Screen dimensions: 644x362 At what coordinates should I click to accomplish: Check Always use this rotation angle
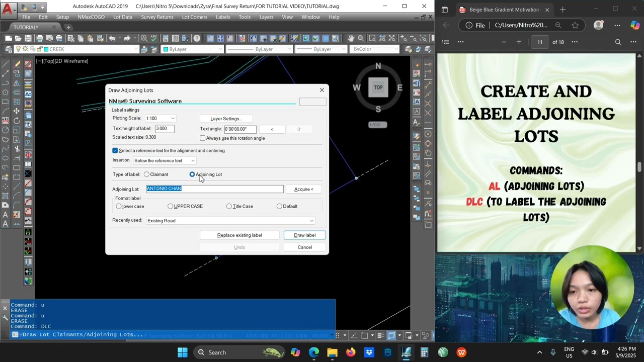point(203,138)
